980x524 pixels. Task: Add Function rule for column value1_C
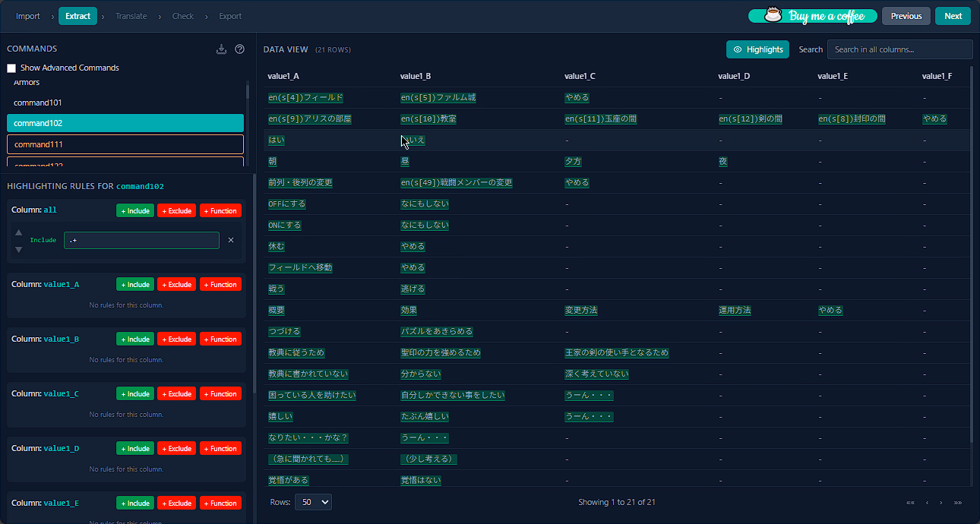click(220, 394)
